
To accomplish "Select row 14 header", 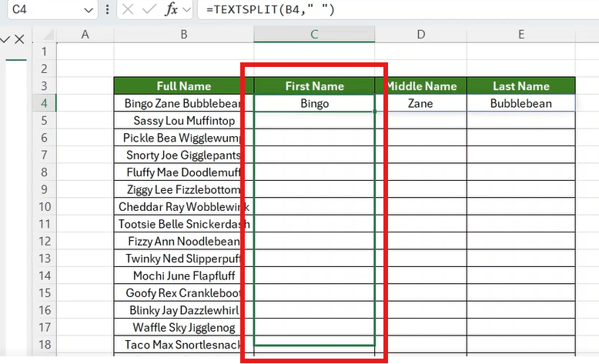I will [x=45, y=276].
